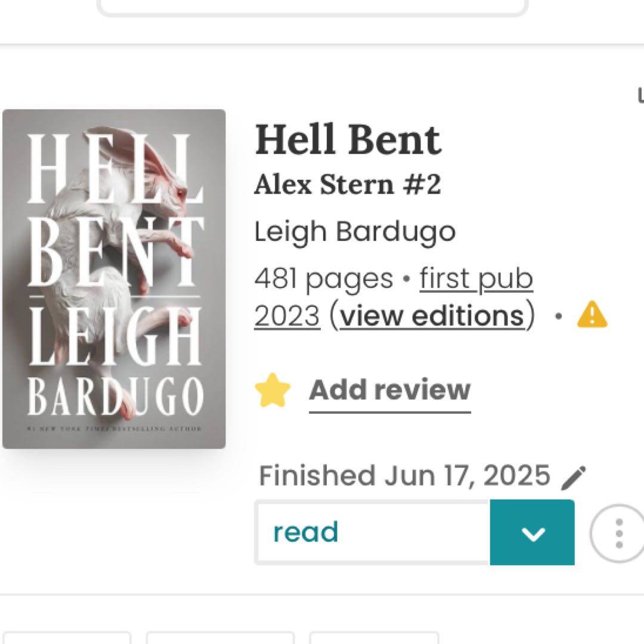Click the "read" status button
This screenshot has height=644, width=644.
[372, 532]
